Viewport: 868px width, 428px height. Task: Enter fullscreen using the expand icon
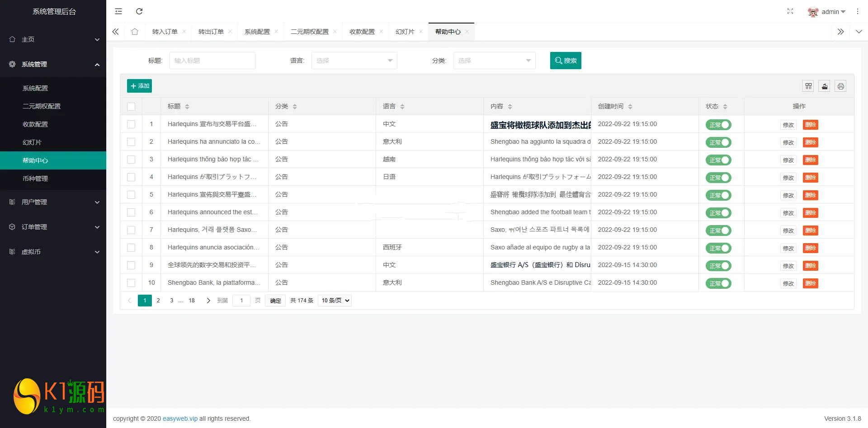tap(790, 11)
